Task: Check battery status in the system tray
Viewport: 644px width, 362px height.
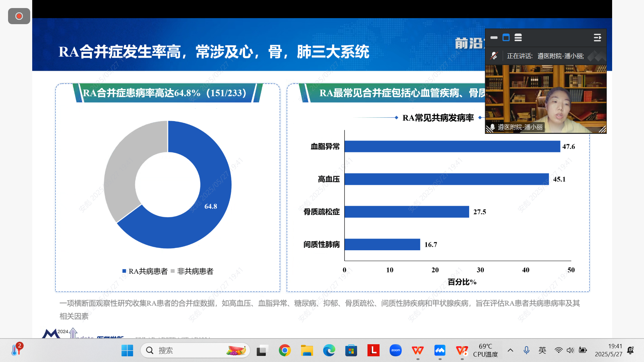Action: coord(583,350)
